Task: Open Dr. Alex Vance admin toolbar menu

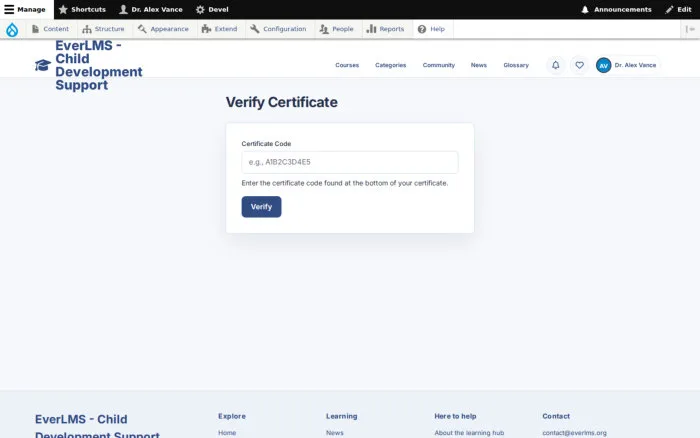Action: click(151, 9)
